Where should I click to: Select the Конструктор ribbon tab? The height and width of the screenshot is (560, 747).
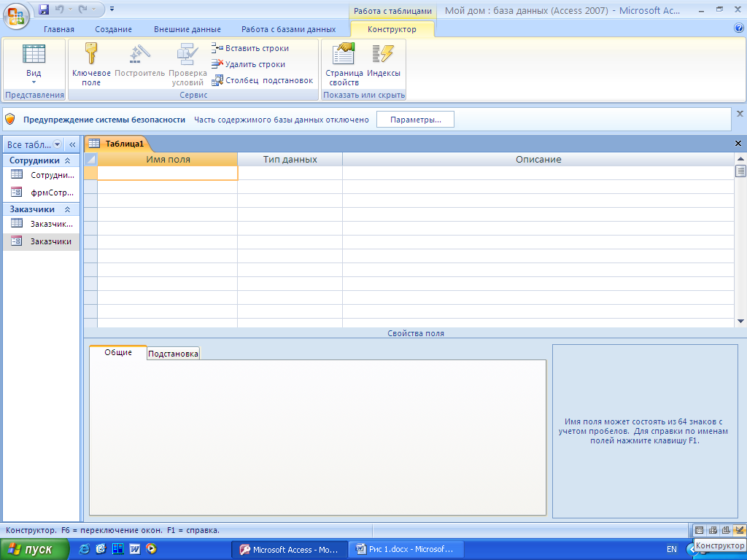(392, 29)
